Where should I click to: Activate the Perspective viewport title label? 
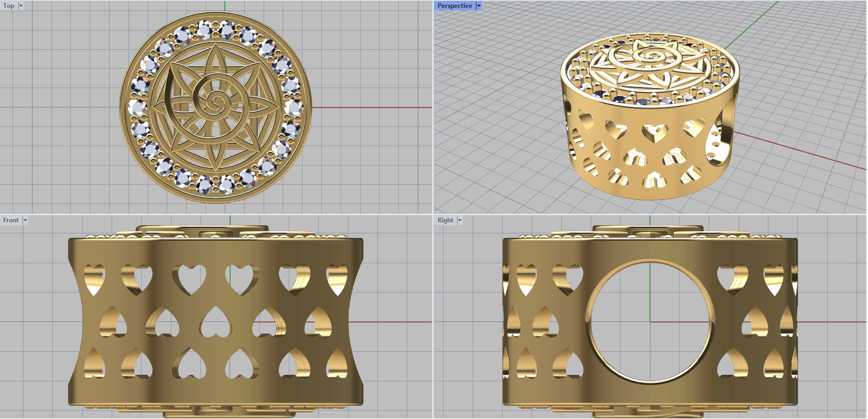455,6
